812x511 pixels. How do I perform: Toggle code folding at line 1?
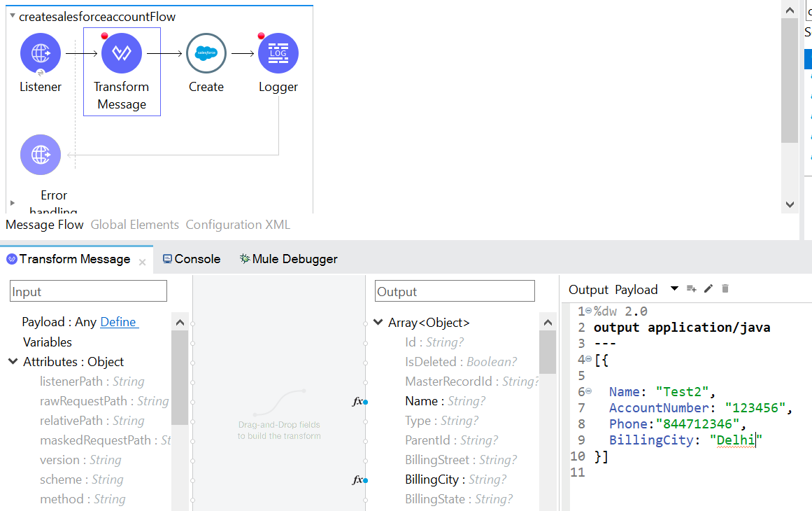tap(588, 311)
